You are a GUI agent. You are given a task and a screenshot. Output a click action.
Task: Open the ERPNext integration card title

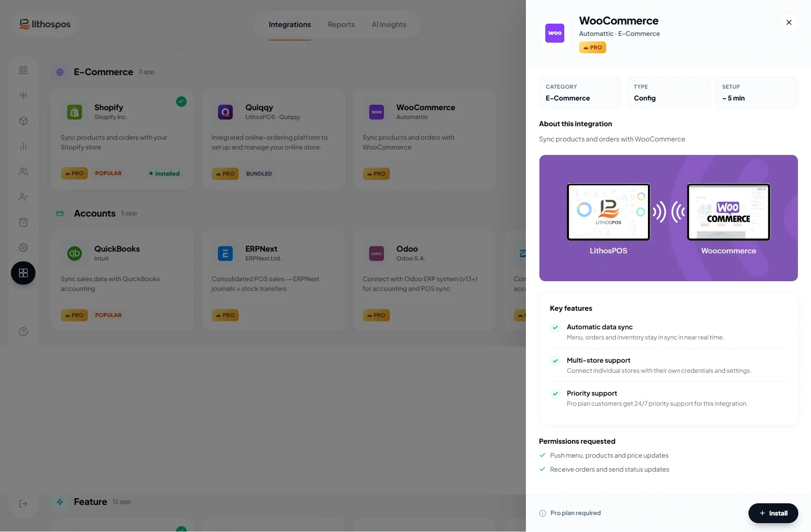261,249
